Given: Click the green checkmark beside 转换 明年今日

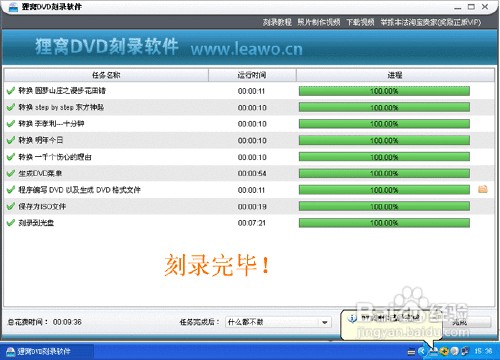Looking at the screenshot, I should point(11,140).
